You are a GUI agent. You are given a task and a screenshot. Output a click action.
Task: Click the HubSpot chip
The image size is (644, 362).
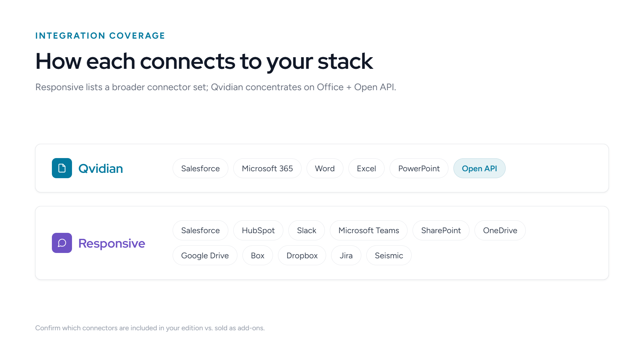pos(258,230)
